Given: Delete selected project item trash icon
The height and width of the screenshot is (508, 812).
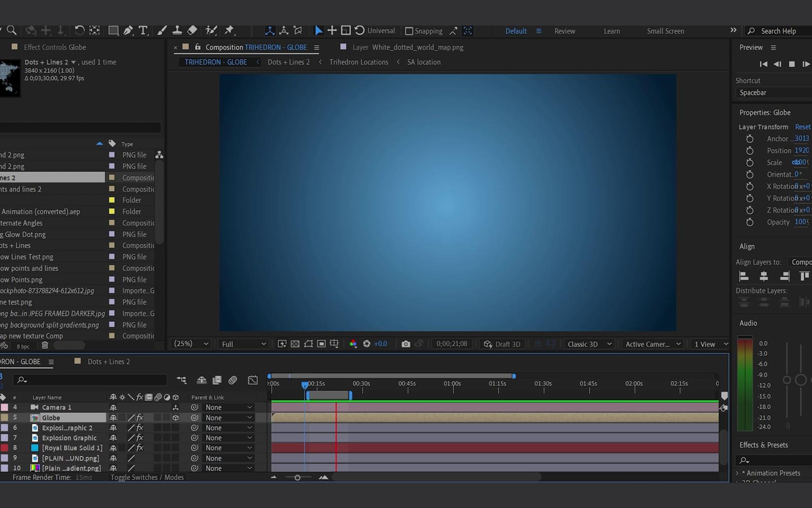Looking at the screenshot, I should pyautogui.click(x=45, y=345).
